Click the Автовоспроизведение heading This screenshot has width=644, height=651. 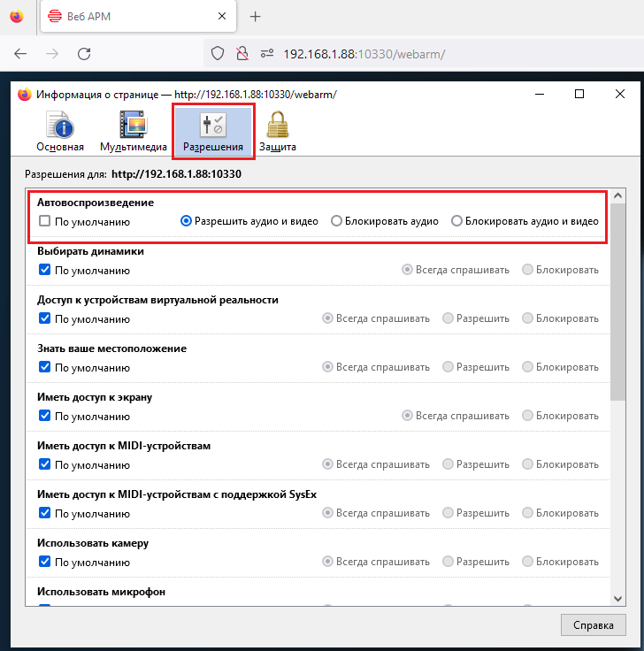(96, 203)
